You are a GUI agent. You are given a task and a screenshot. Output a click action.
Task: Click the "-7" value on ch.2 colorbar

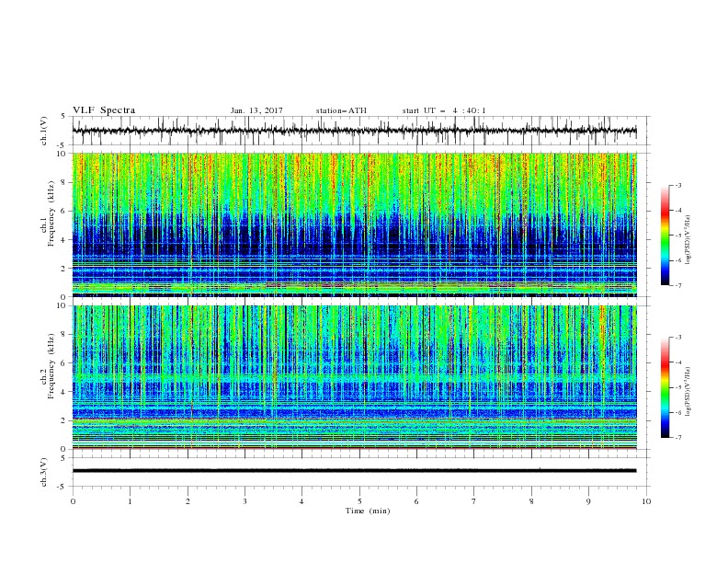[x=678, y=437]
